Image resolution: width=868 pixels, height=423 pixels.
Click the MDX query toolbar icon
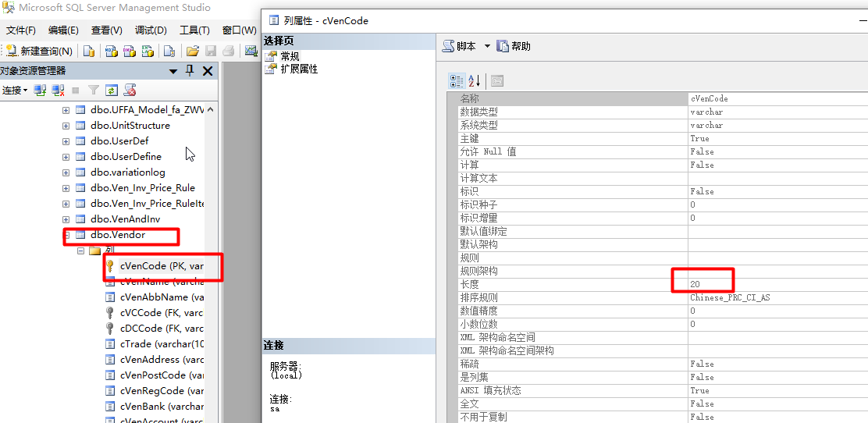[x=112, y=51]
